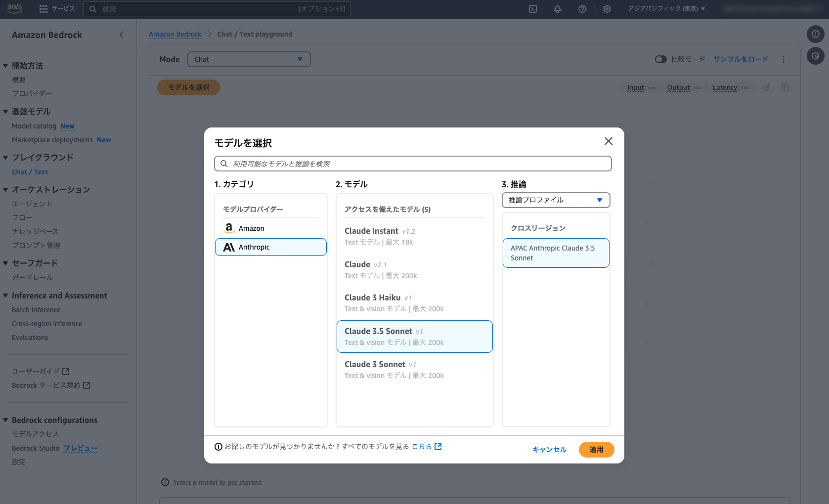This screenshot has height=504, width=829.
Task: Open the Mode Chat dropdown
Action: (249, 59)
